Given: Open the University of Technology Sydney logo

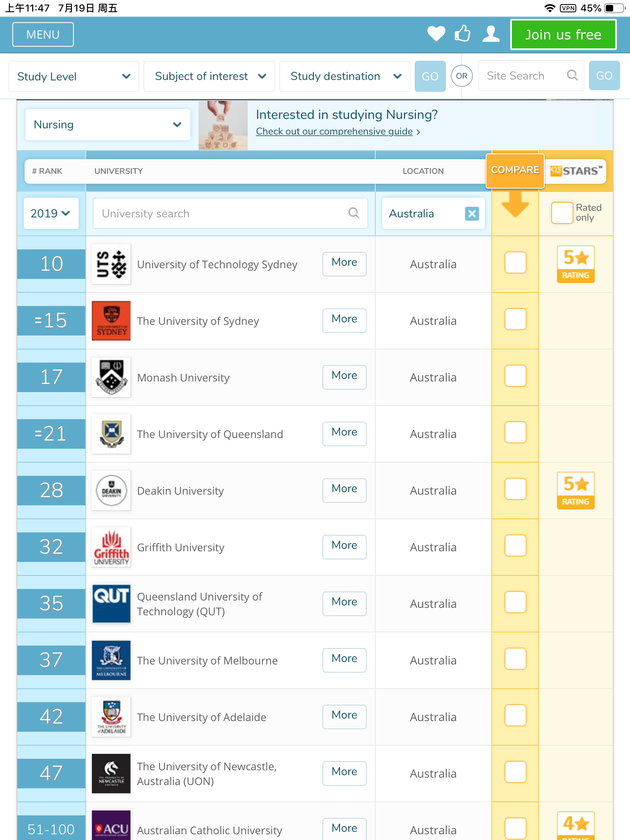Looking at the screenshot, I should [x=111, y=264].
